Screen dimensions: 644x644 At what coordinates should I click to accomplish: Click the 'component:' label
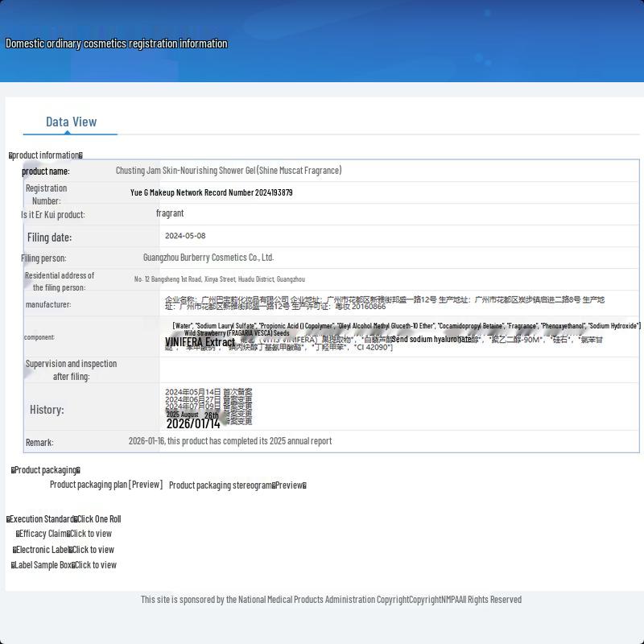pos(39,337)
